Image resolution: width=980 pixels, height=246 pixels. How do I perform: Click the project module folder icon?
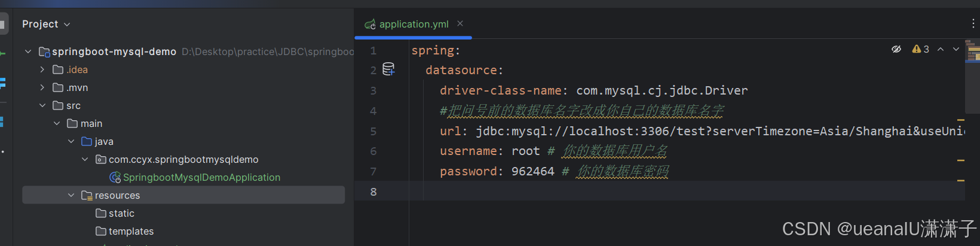(x=44, y=51)
